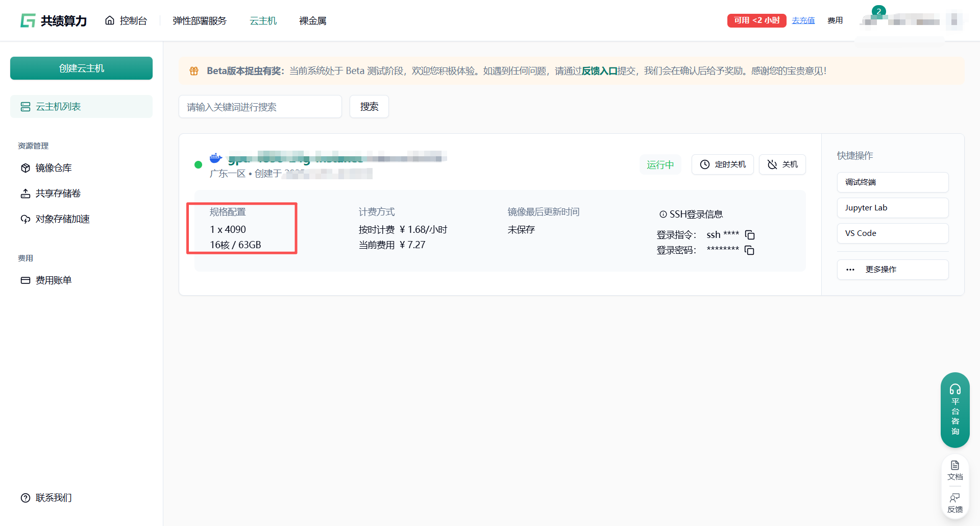This screenshot has width=980, height=526.
Task: Open 弹性部署服务 menu
Action: (200, 20)
